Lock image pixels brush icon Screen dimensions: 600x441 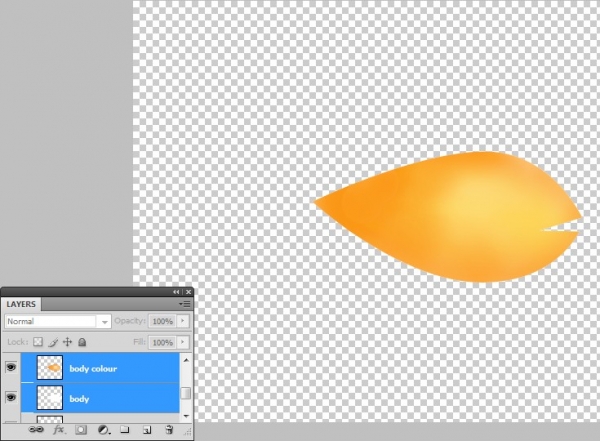tap(53, 342)
